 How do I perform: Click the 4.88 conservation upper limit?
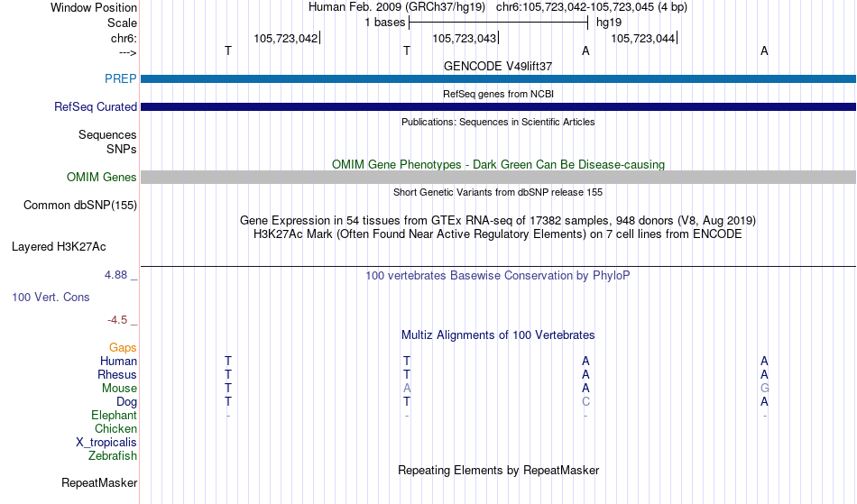115,275
